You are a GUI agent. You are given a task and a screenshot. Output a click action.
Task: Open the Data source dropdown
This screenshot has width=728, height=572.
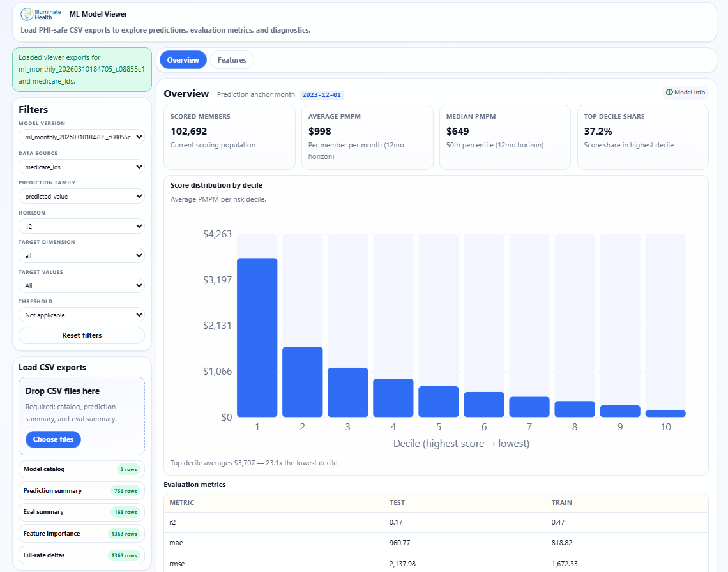[x=81, y=166]
